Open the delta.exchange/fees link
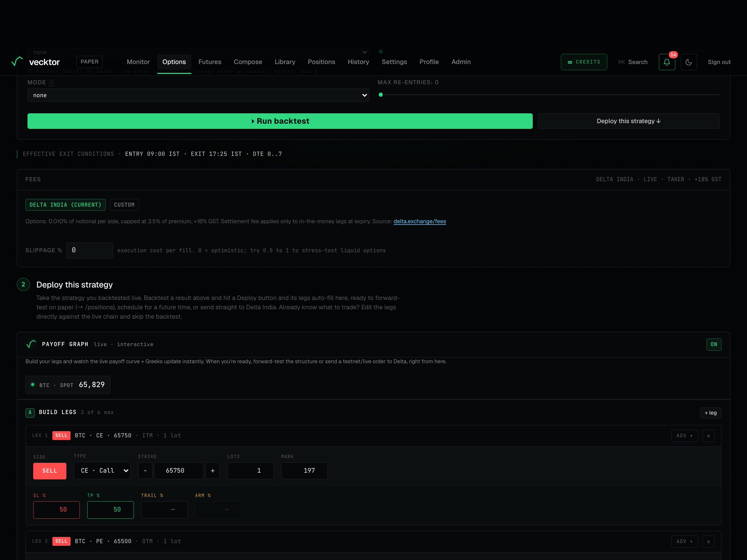Screen dimensions: 747x560 pos(419,221)
